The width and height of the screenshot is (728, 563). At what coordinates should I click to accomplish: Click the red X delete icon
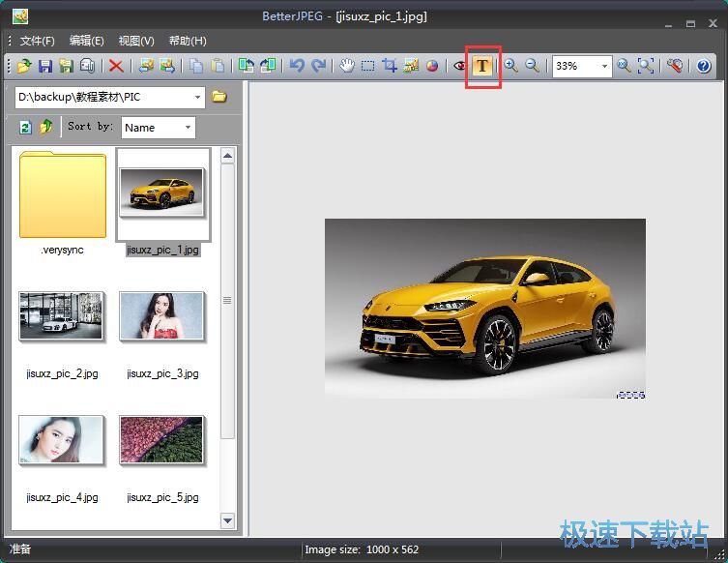[116, 66]
